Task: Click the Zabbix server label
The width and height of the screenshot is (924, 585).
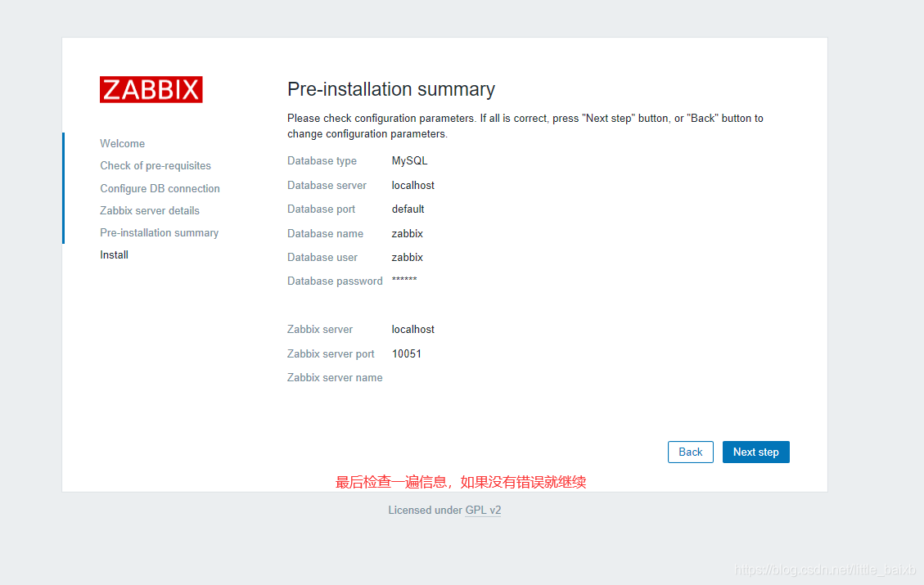Action: tap(319, 330)
